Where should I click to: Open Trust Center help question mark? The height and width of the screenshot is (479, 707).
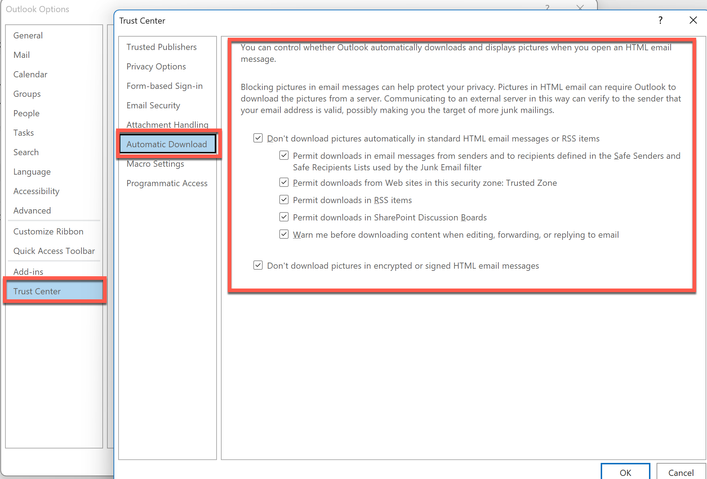[x=661, y=20]
